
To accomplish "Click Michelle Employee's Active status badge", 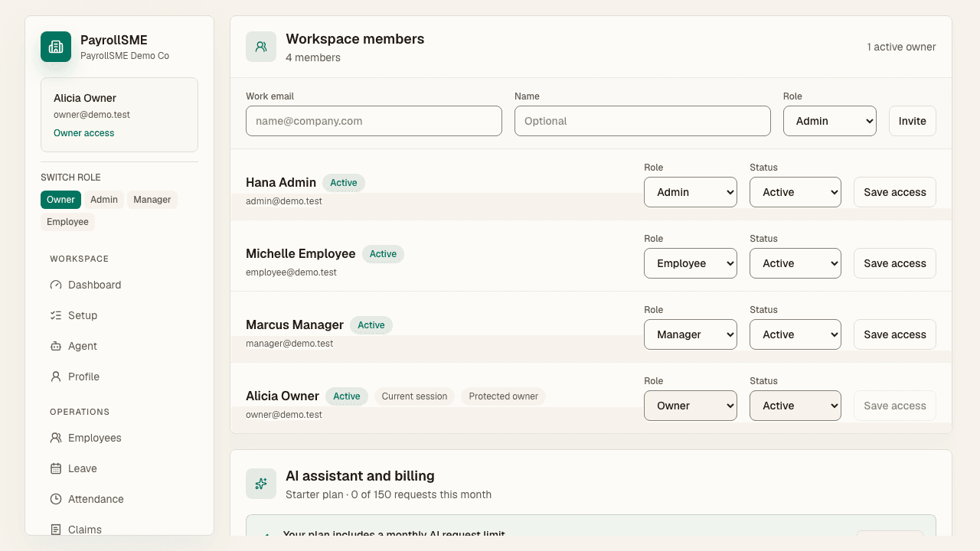I will point(383,254).
